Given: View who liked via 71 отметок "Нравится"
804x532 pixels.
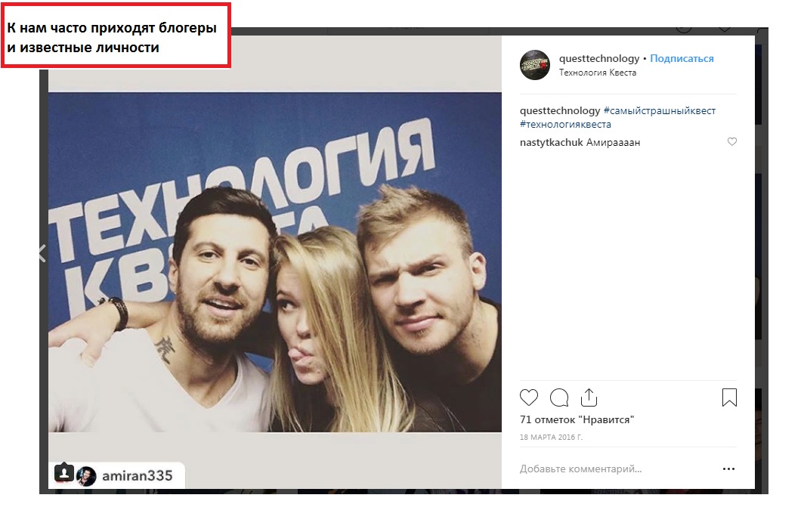Looking at the screenshot, I should tap(577, 419).
